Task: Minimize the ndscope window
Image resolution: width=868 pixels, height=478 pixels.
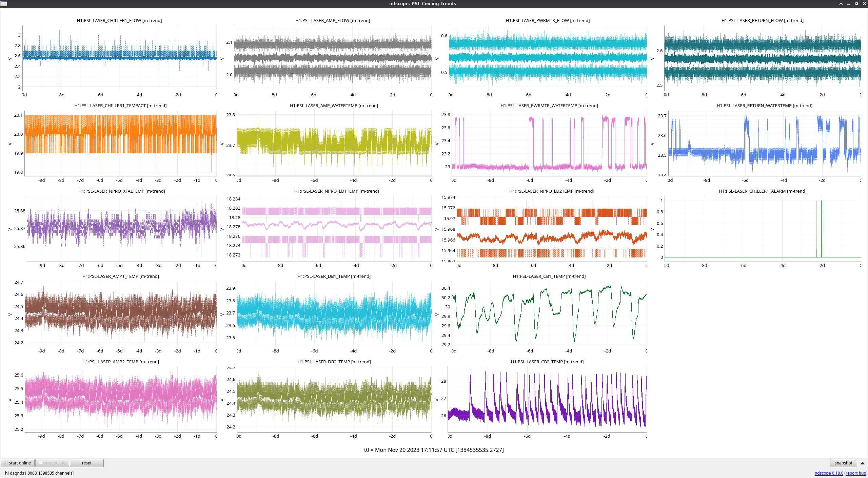Action: click(x=849, y=4)
